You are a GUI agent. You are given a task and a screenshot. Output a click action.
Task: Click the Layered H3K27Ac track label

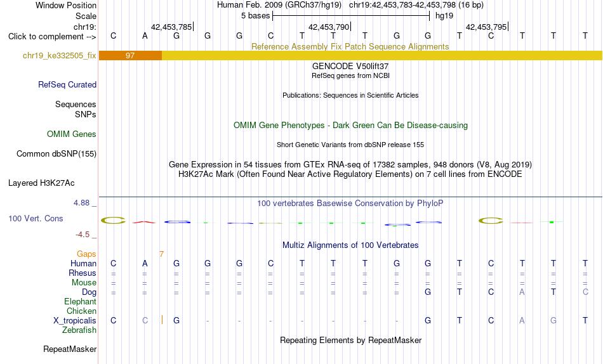41,183
